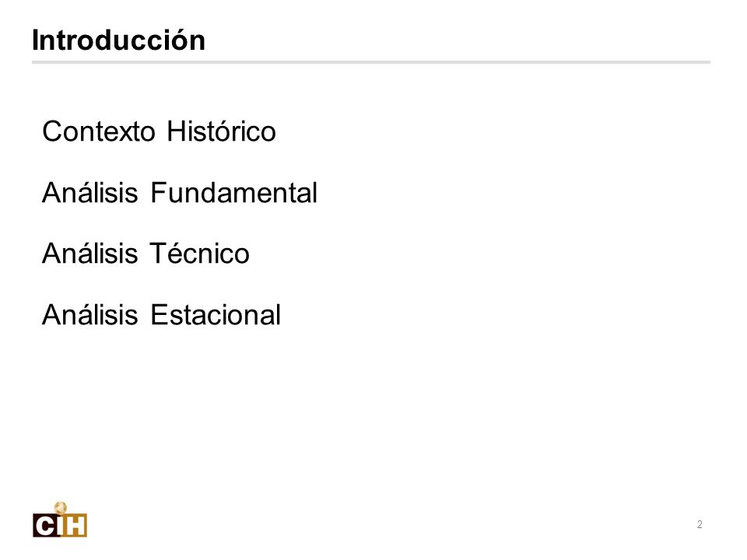The image size is (747, 560).
Task: Click the letter H in the logo's gold block
Action: pyautogui.click(x=75, y=526)
